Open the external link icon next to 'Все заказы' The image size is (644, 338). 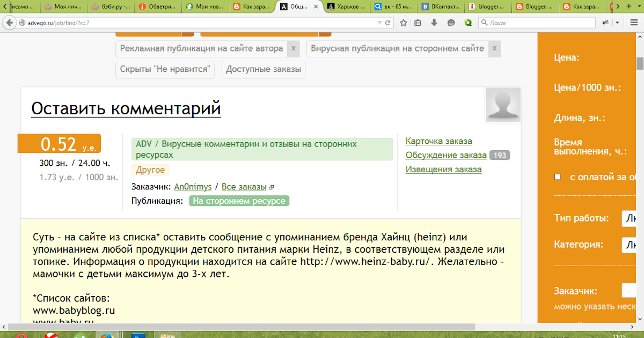click(272, 187)
